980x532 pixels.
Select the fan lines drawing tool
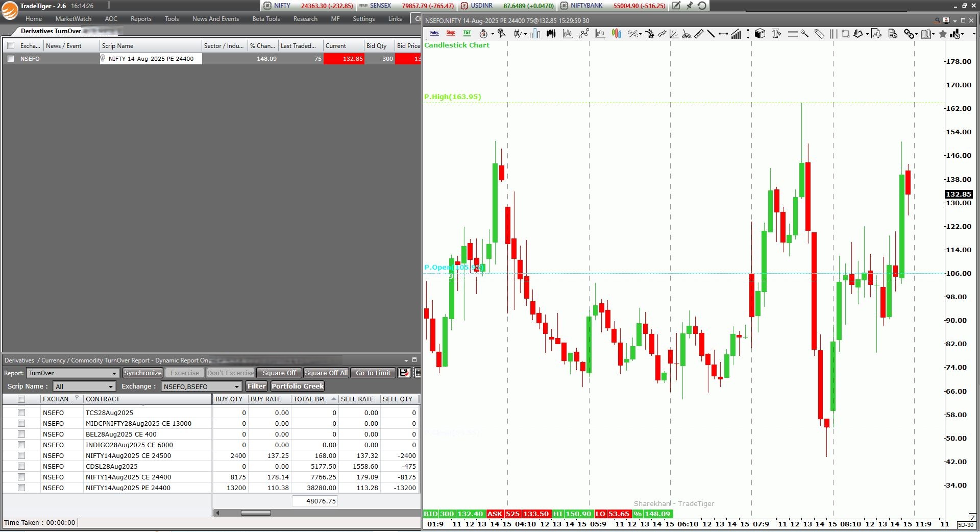pyautogui.click(x=674, y=34)
